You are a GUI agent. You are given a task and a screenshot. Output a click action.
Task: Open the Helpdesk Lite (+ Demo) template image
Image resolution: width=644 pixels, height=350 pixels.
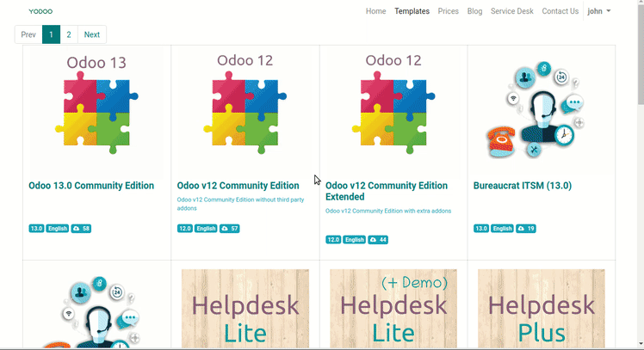393,308
